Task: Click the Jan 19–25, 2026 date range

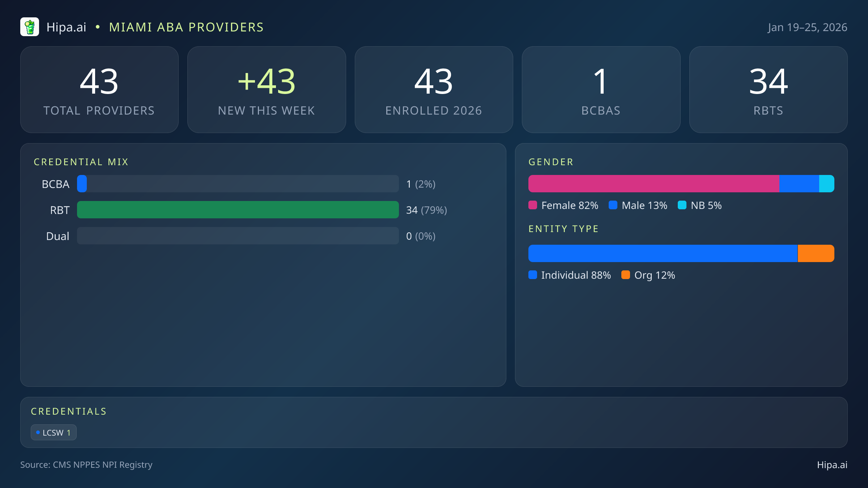Action: pyautogui.click(x=807, y=27)
